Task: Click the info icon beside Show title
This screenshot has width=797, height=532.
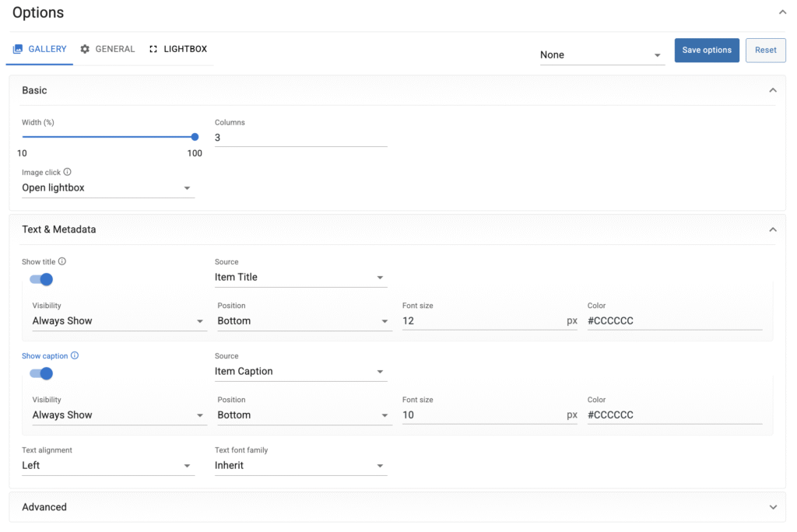Action: click(x=62, y=261)
